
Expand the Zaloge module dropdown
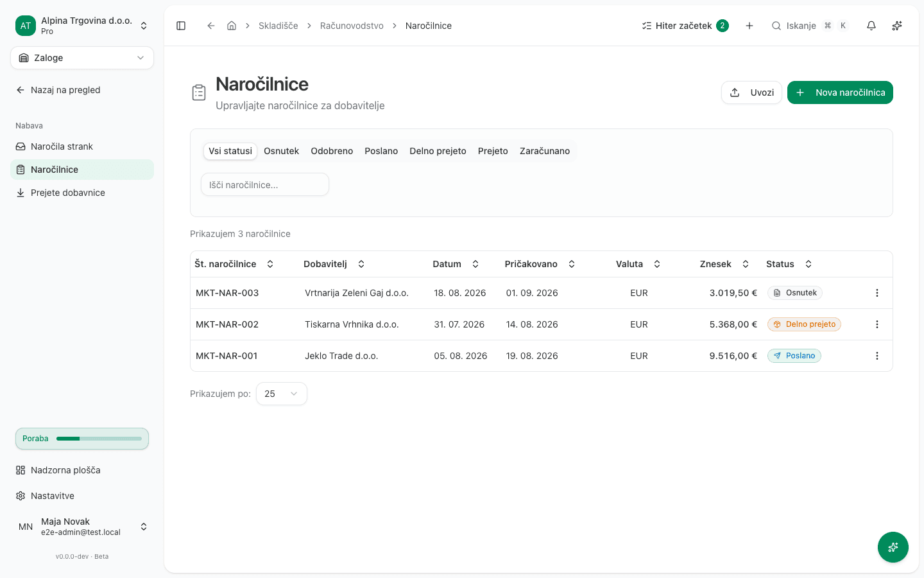[82, 58]
